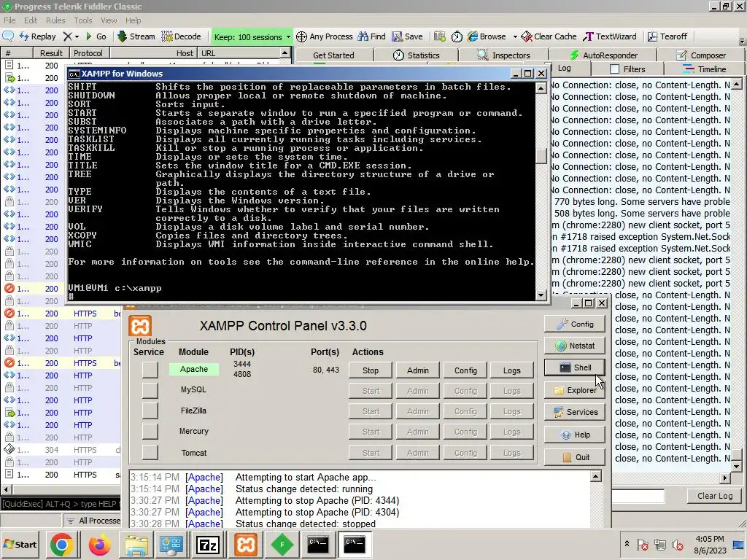Screen dimensions: 747x560
Task: Toggle MySQL service checkbox
Action: point(150,390)
